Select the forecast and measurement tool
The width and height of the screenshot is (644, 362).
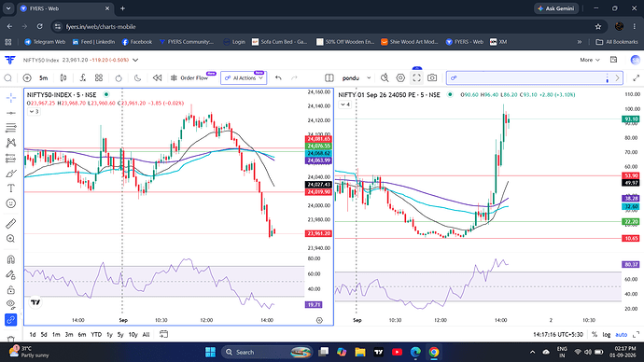(x=11, y=158)
